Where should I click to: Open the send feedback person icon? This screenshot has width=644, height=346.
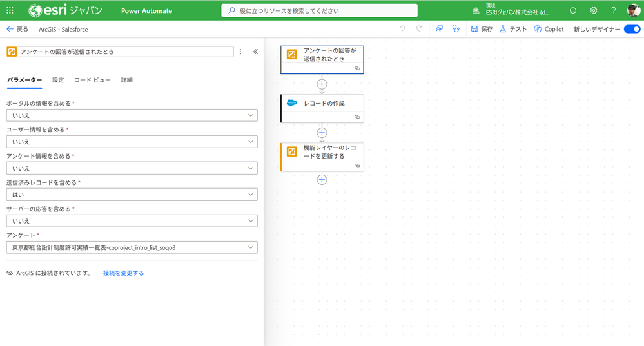[439, 29]
